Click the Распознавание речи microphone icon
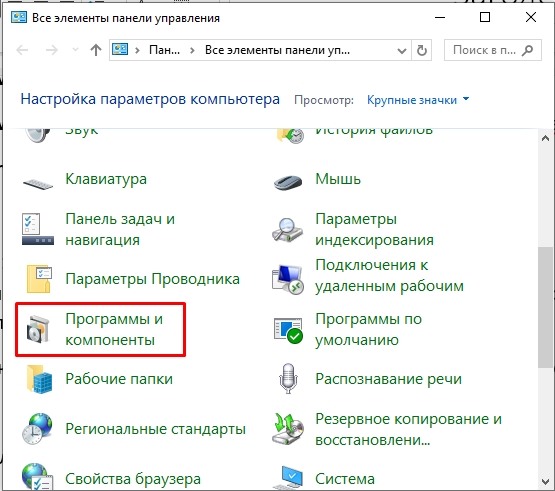Image resolution: width=555 pixels, height=491 pixels. (x=288, y=378)
